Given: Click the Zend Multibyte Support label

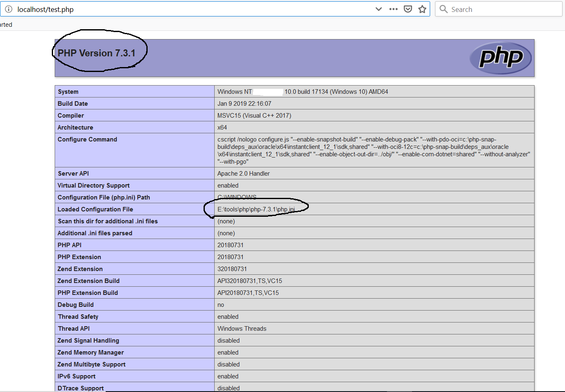Looking at the screenshot, I should coord(92,364).
